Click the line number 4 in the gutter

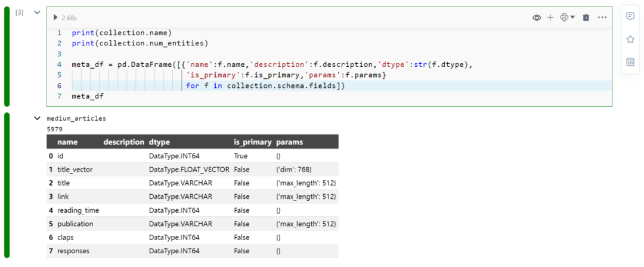[x=59, y=65]
